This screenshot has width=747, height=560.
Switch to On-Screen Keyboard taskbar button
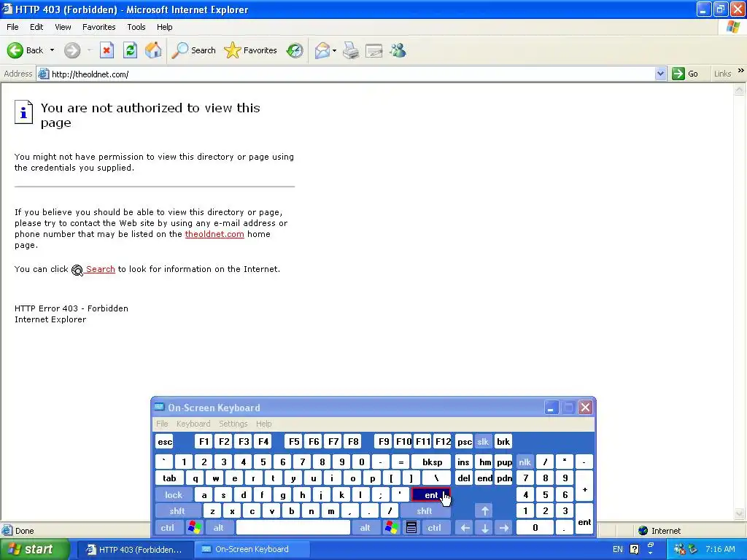[252, 549]
